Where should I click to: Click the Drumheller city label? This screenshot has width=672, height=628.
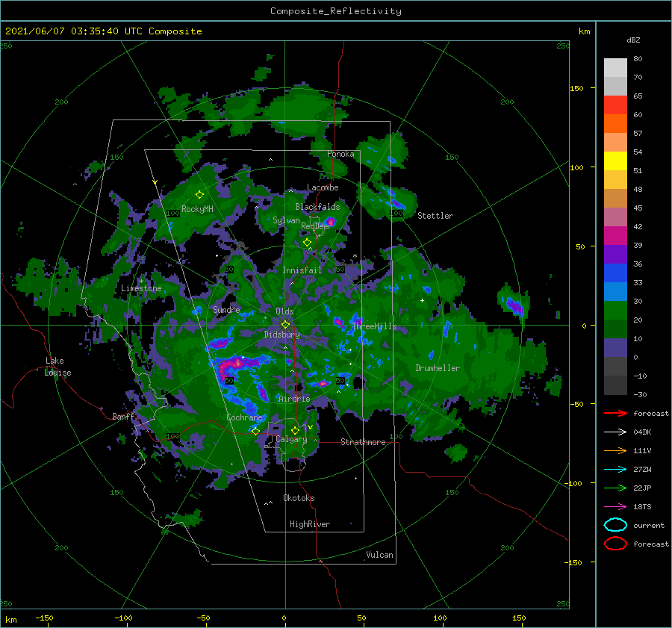(438, 368)
